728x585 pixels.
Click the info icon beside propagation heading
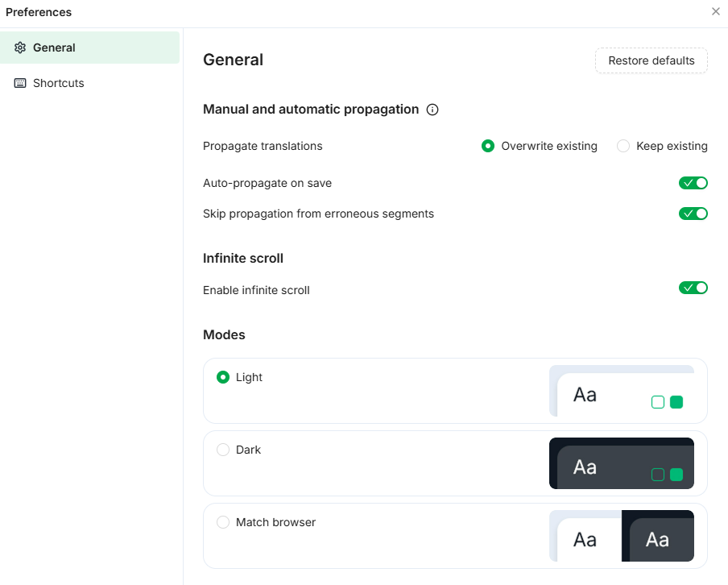[432, 110]
